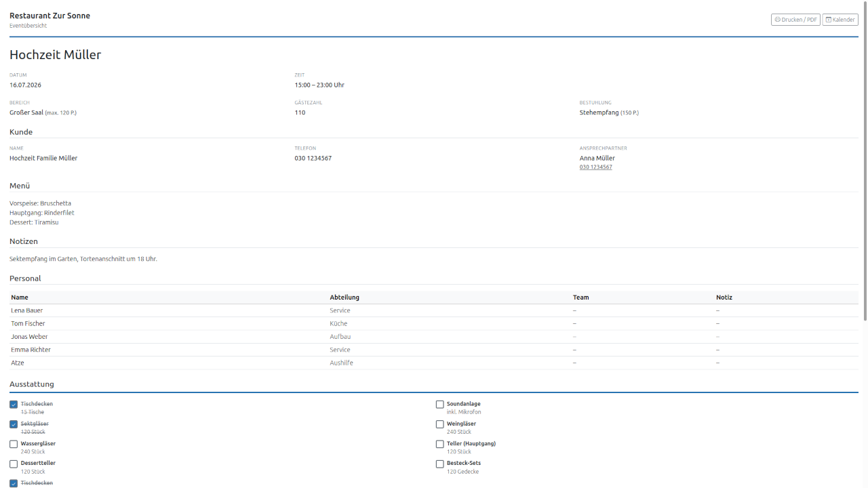Click the Drucken / PDF button
868x488 pixels.
(x=795, y=20)
